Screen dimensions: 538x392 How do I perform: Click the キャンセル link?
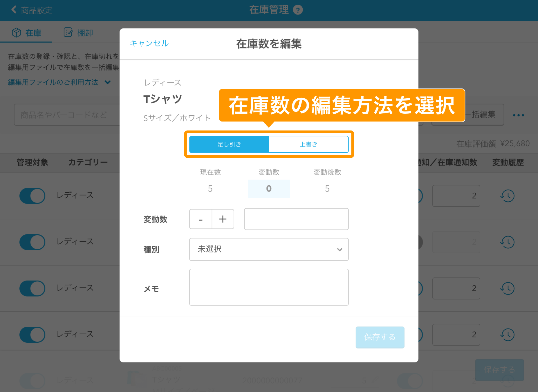149,43
